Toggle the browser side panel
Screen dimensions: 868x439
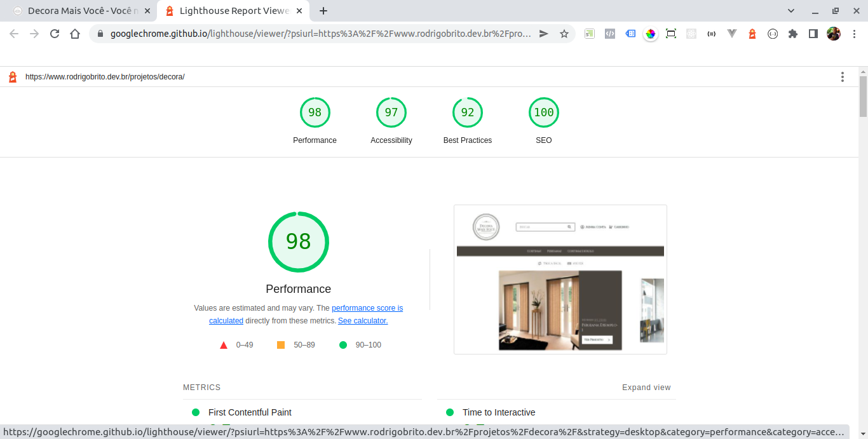[813, 34]
